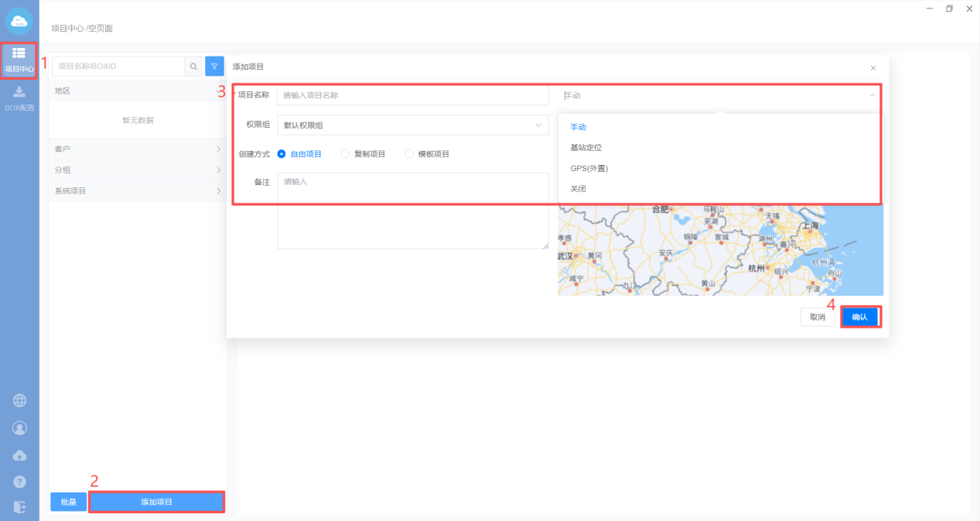Open the BOX配置 sidebar icon
The height and width of the screenshot is (521, 980).
[x=19, y=98]
